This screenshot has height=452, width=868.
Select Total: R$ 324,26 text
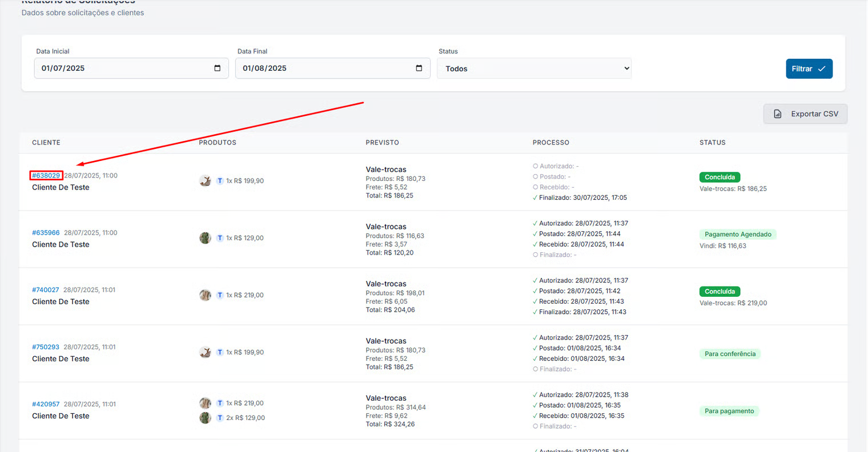coord(390,424)
